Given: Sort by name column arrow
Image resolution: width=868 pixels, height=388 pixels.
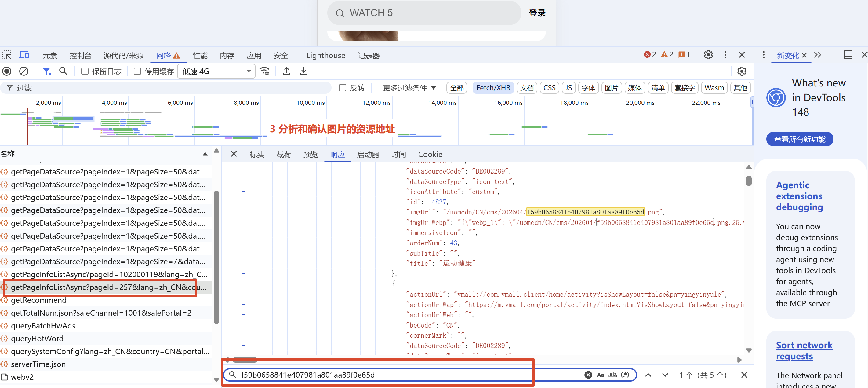Looking at the screenshot, I should coord(205,154).
